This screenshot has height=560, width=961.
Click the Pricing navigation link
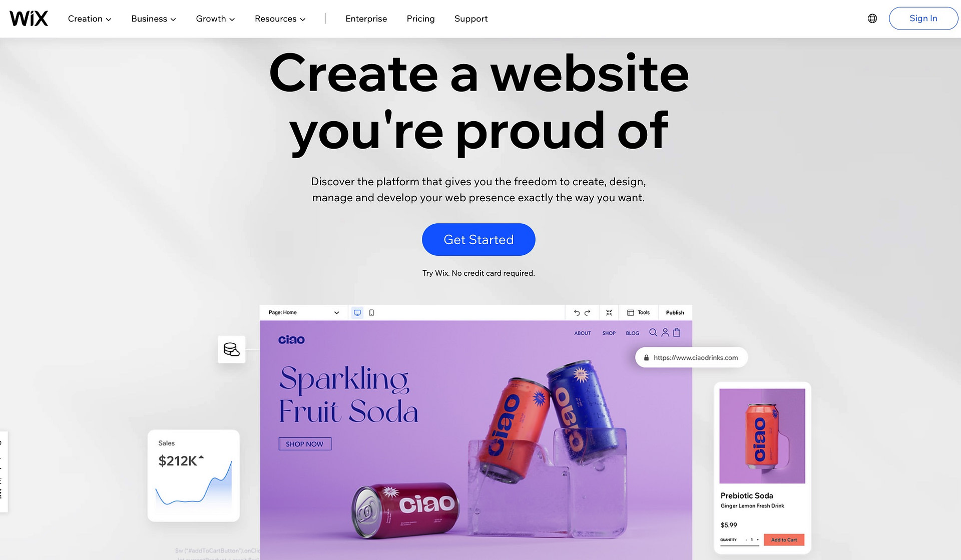420,18
